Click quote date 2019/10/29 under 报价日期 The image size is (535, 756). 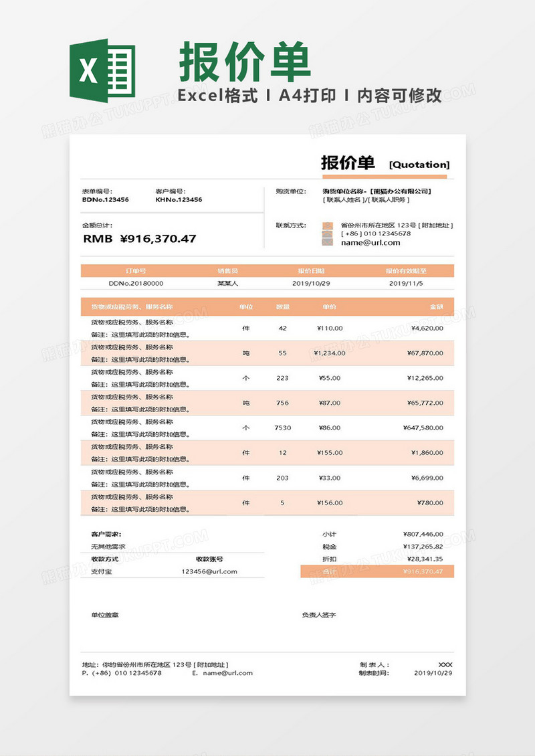tap(312, 284)
